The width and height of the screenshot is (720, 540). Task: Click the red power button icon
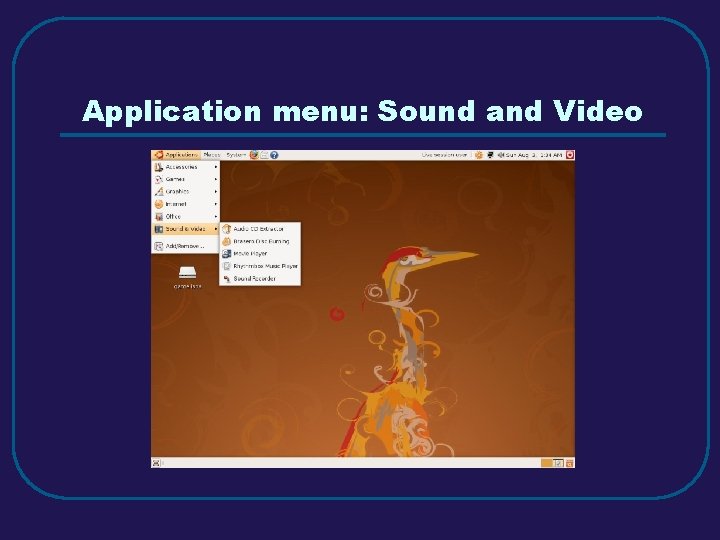(x=570, y=155)
